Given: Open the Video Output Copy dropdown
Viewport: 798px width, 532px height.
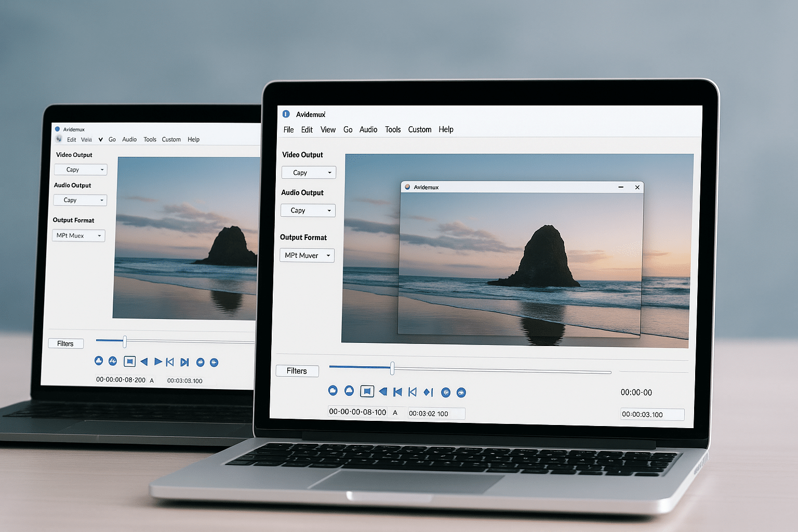Looking at the screenshot, I should click(309, 172).
